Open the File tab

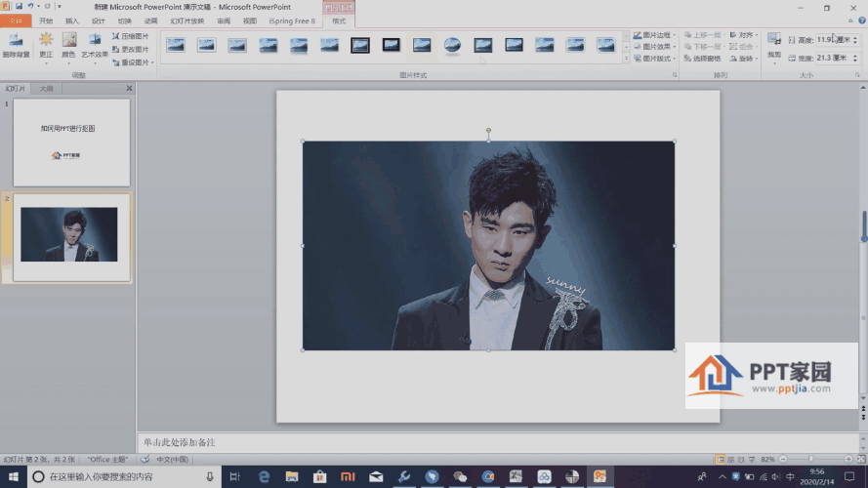pyautogui.click(x=16, y=21)
